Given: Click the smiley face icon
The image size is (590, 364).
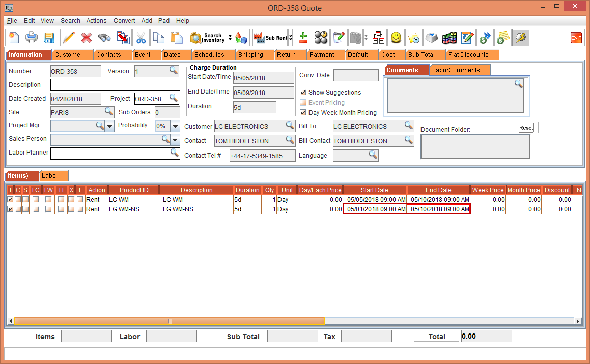Looking at the screenshot, I should click(396, 38).
